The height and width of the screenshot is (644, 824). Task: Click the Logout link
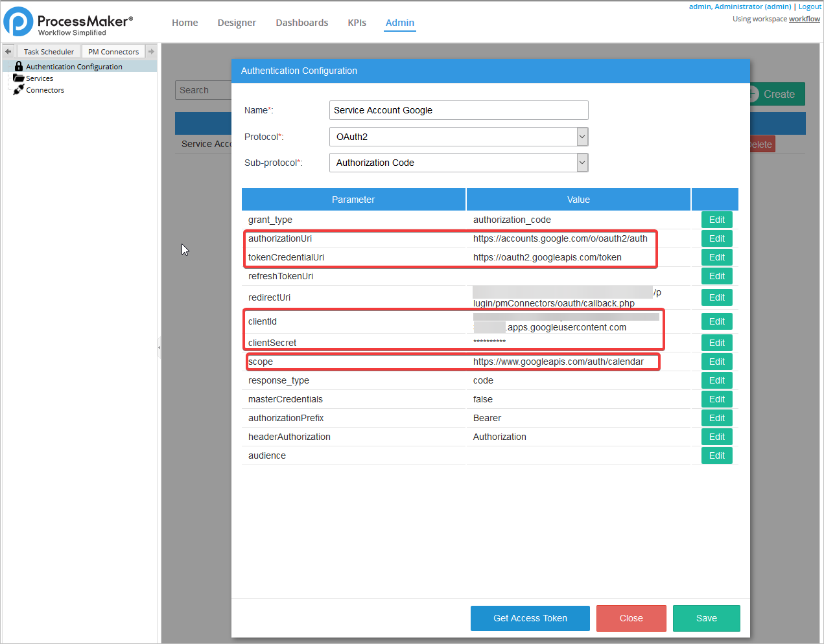tap(810, 6)
